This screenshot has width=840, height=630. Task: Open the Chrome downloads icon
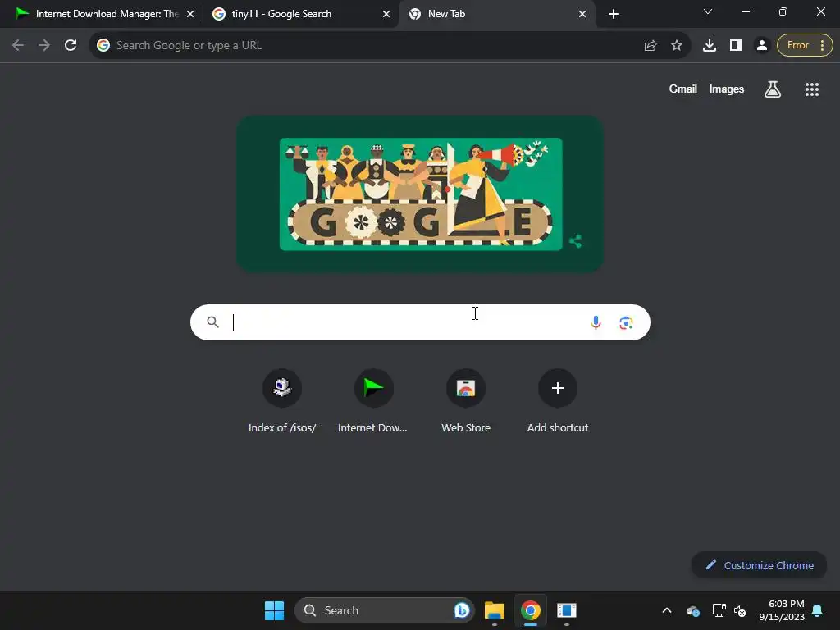(x=710, y=46)
